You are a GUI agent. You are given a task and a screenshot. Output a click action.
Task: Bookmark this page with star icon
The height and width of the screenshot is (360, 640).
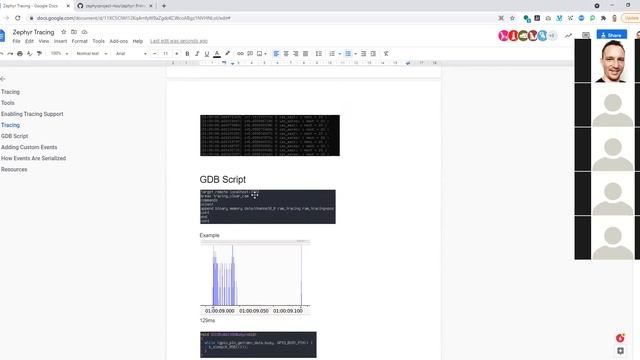click(x=512, y=18)
